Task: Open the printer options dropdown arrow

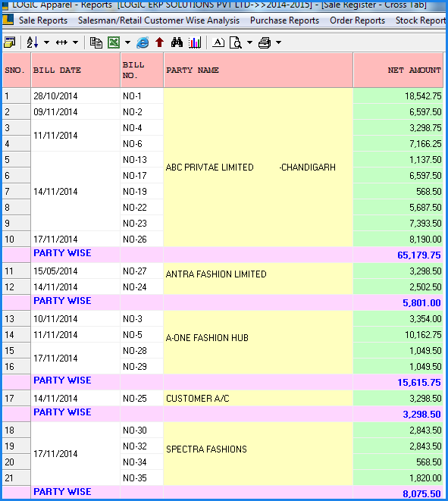Action: click(279, 42)
